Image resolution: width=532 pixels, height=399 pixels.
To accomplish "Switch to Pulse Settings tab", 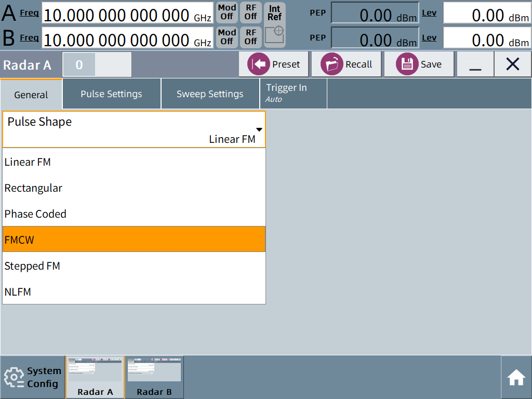I will (111, 94).
